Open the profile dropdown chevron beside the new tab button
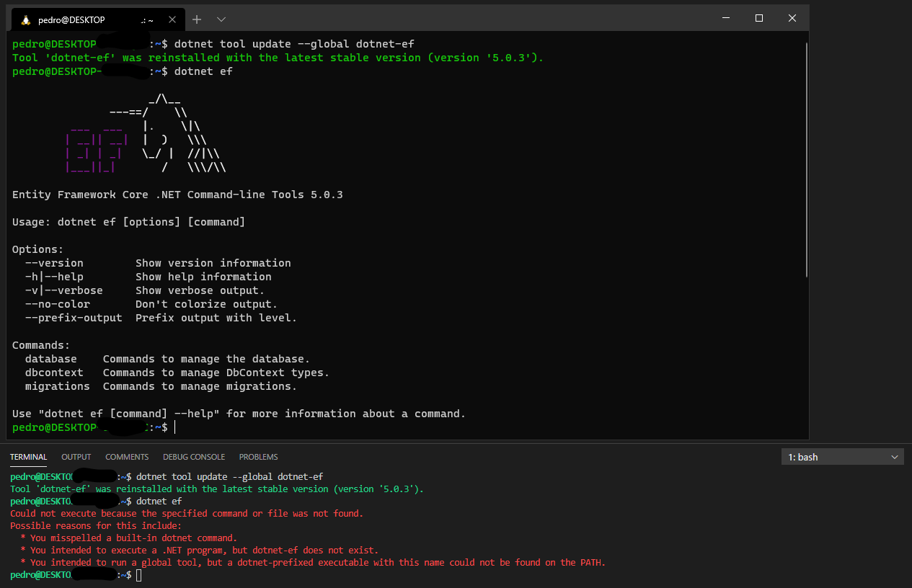Viewport: 912px width, 588px height. pyautogui.click(x=221, y=19)
